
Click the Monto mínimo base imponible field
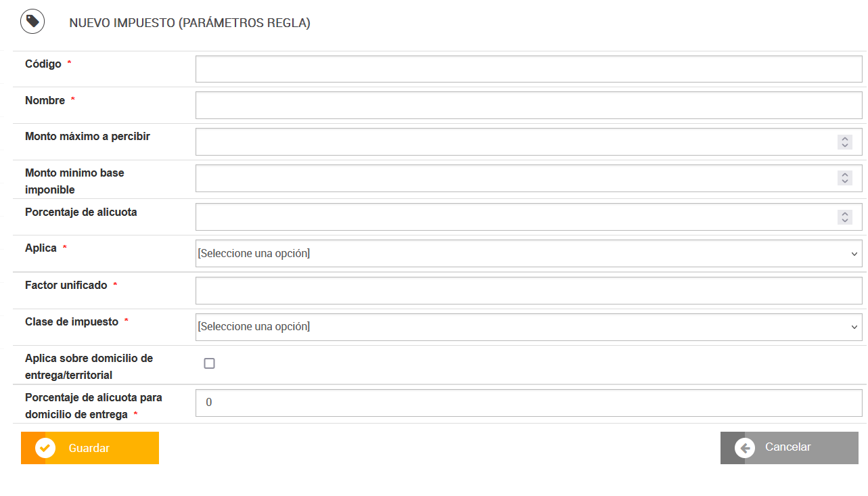click(514, 179)
